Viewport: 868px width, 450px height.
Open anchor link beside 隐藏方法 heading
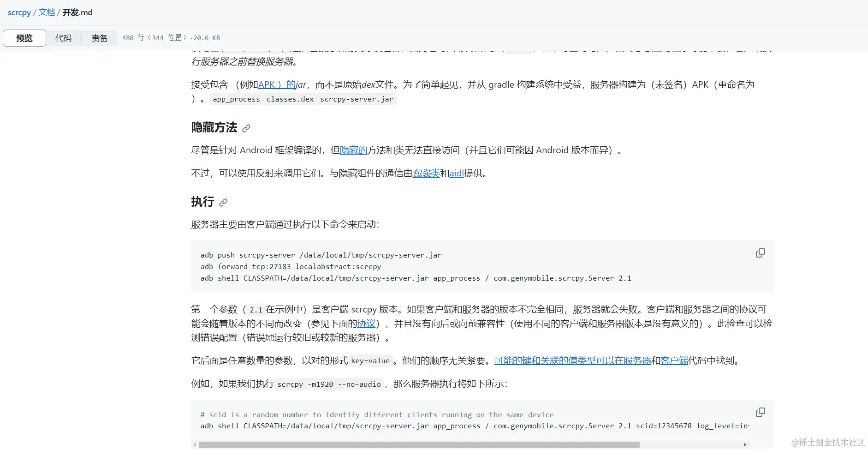pyautogui.click(x=246, y=128)
